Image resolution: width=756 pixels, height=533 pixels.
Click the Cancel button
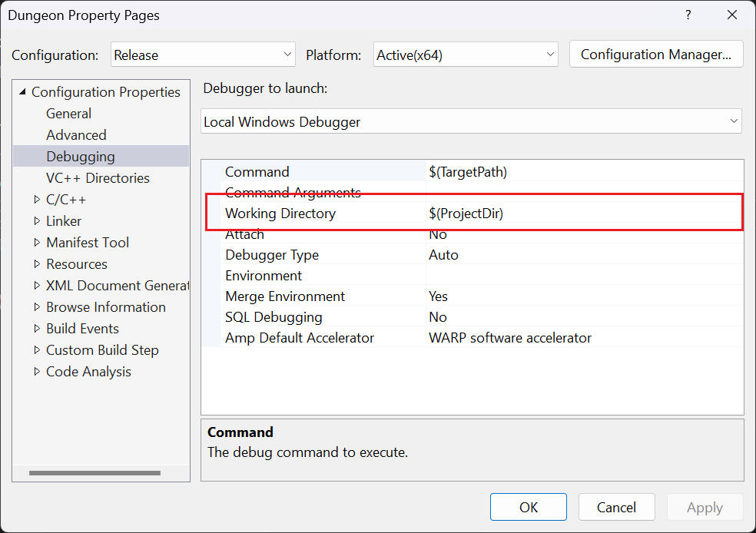(x=616, y=507)
